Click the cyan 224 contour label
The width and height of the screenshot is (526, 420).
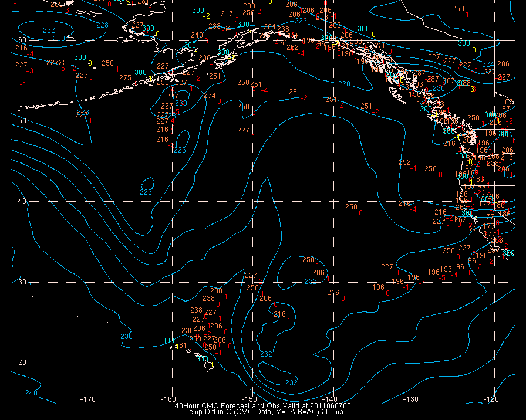(488, 65)
